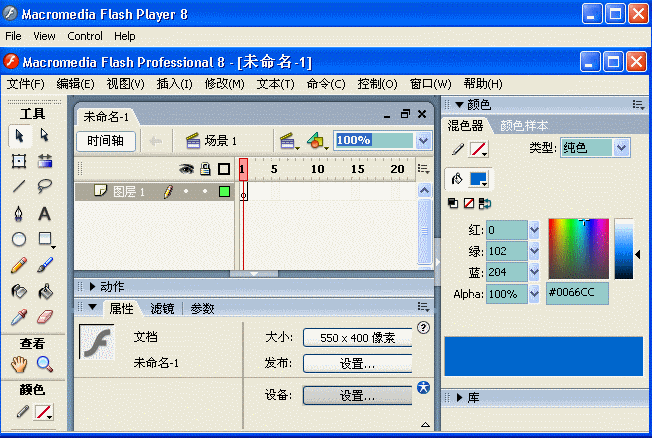
Task: Click the black and white default colors icon
Action: 453,203
